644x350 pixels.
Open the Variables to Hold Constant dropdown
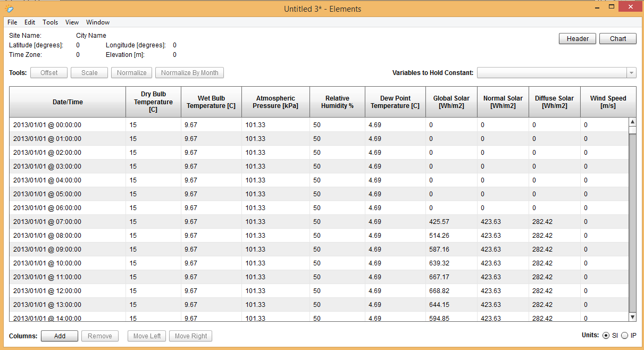tap(557, 73)
